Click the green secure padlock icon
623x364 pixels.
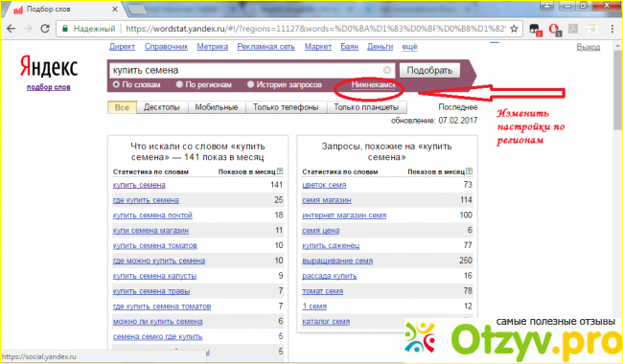click(65, 29)
